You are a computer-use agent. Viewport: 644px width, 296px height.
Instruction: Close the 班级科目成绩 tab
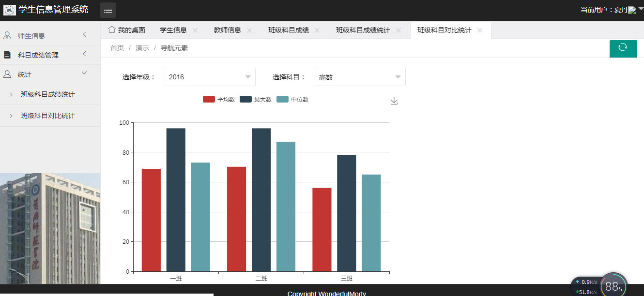pos(317,30)
